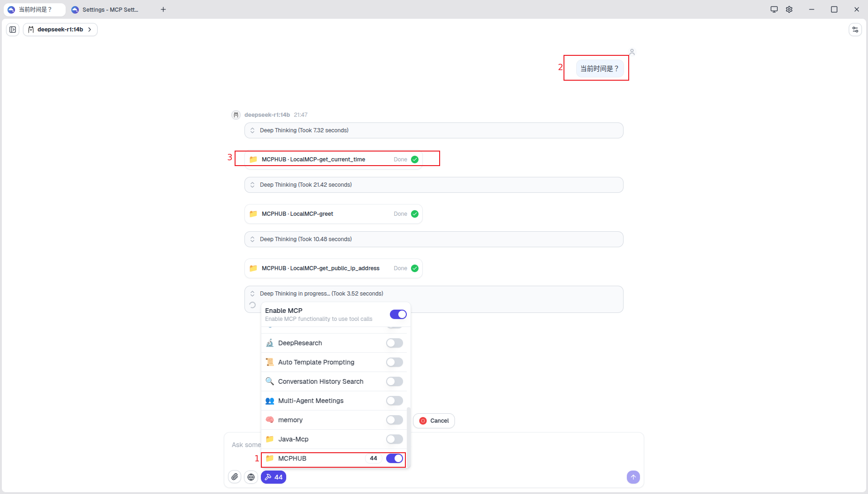Open the deepseek-r1:14b model selector
The image size is (868, 494).
[x=60, y=30]
